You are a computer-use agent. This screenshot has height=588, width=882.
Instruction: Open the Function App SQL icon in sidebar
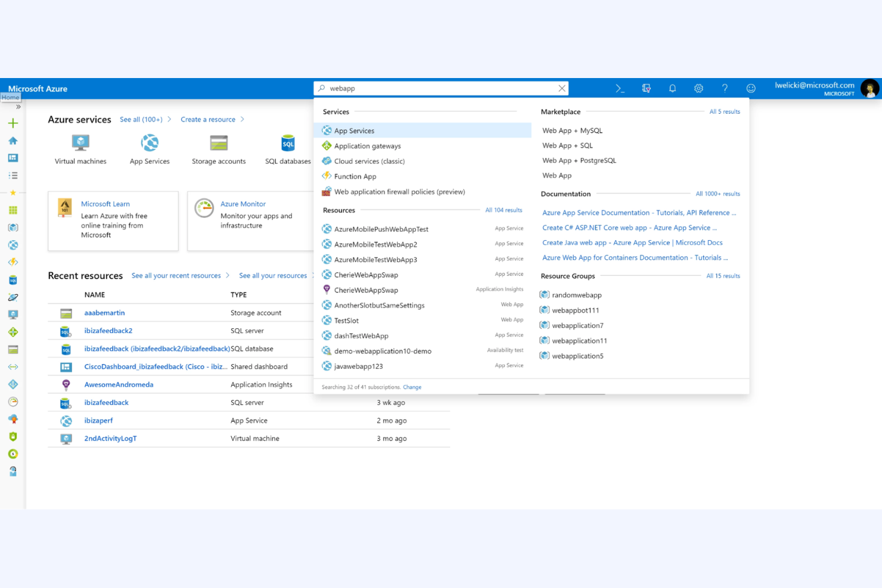tap(13, 279)
